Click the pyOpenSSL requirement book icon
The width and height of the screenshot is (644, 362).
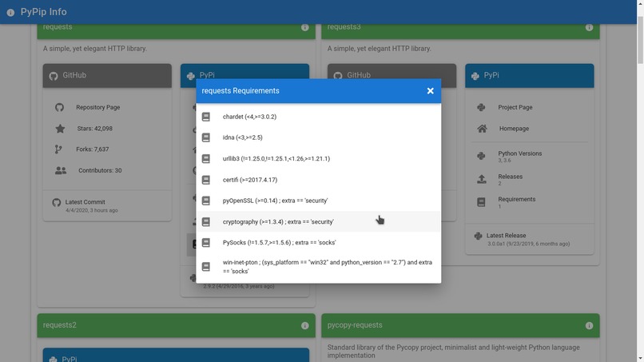206,201
